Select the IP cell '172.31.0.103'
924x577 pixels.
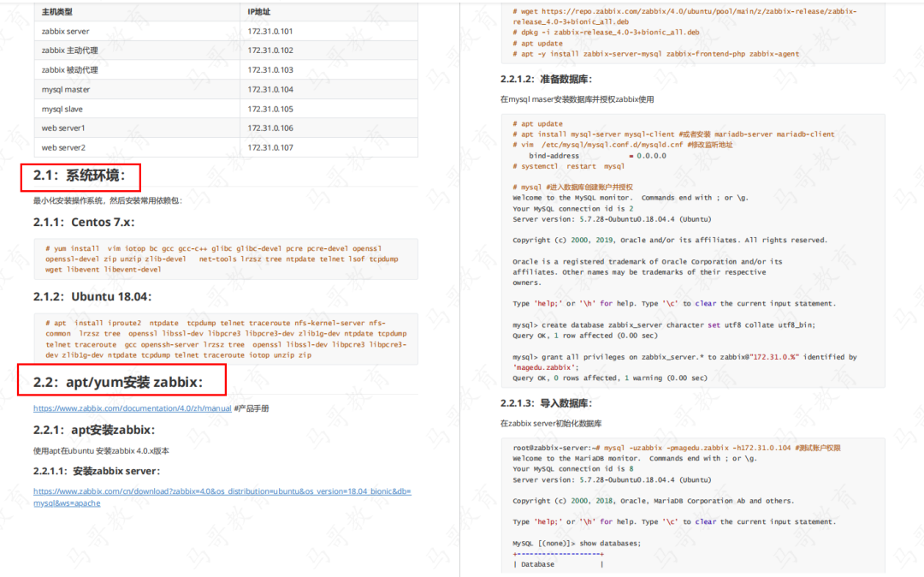[329, 70]
